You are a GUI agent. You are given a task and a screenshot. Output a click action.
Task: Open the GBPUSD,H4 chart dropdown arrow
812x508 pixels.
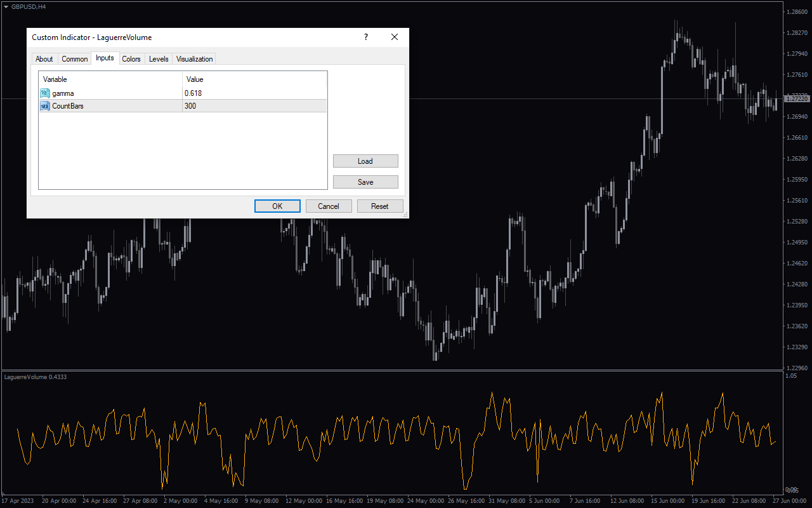point(6,6)
